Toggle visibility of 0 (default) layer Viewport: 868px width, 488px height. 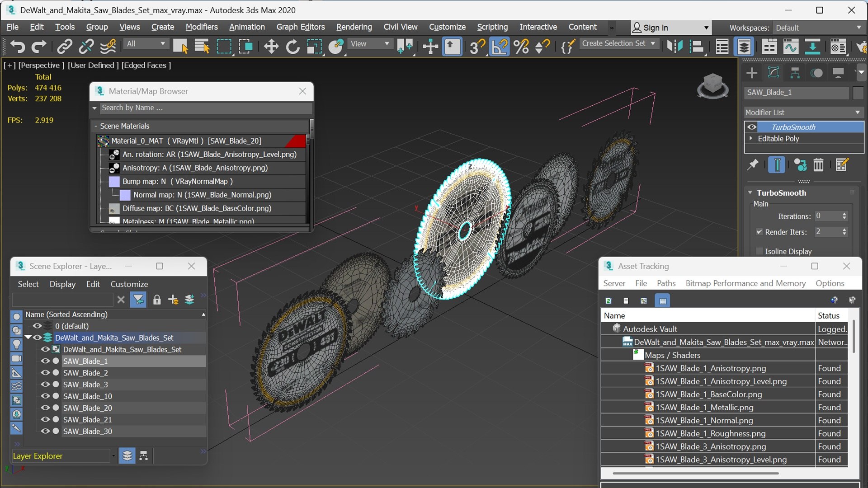37,326
